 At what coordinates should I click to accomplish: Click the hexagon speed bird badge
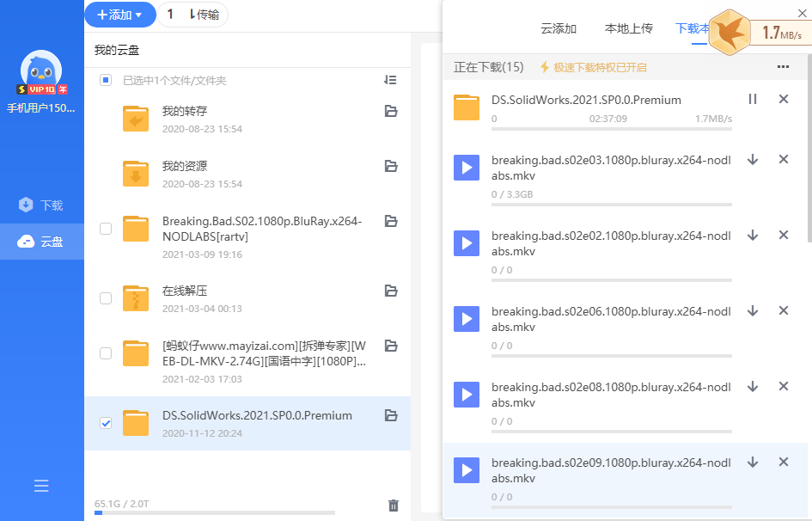pos(730,33)
